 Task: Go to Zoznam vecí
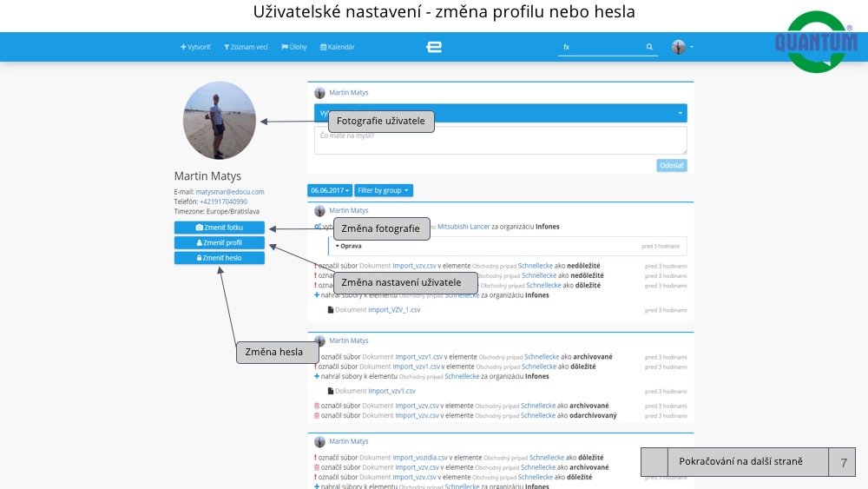245,47
